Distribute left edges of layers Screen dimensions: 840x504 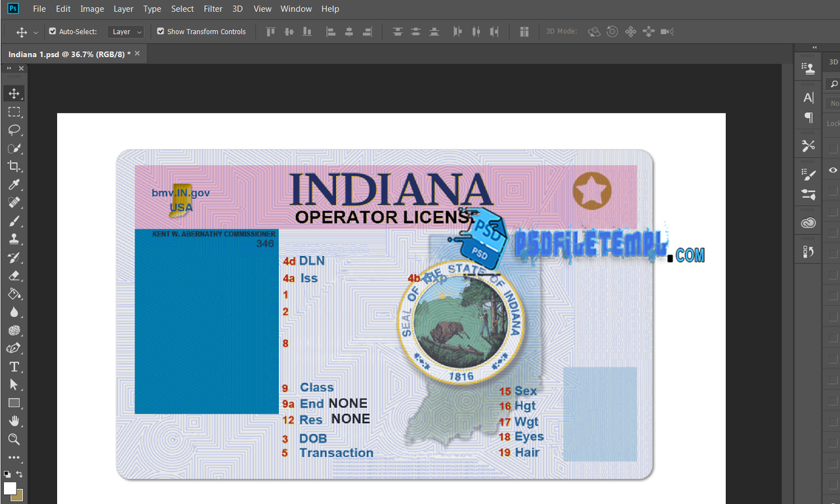click(458, 31)
